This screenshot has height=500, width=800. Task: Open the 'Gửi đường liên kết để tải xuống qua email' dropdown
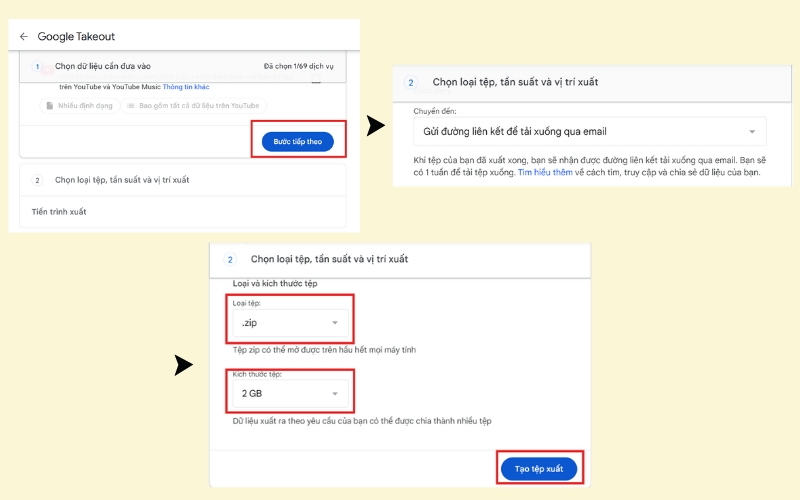(x=590, y=132)
